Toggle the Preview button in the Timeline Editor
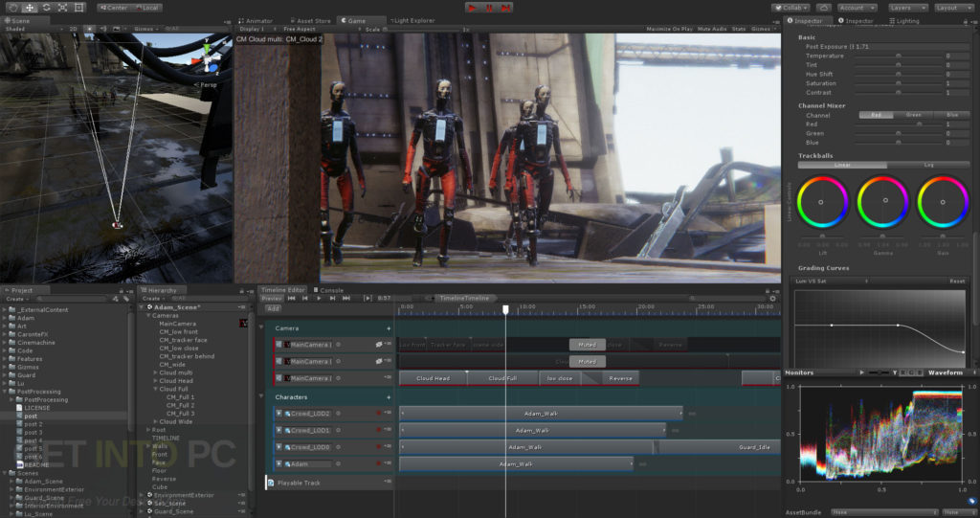The height and width of the screenshot is (518, 980). tap(273, 298)
